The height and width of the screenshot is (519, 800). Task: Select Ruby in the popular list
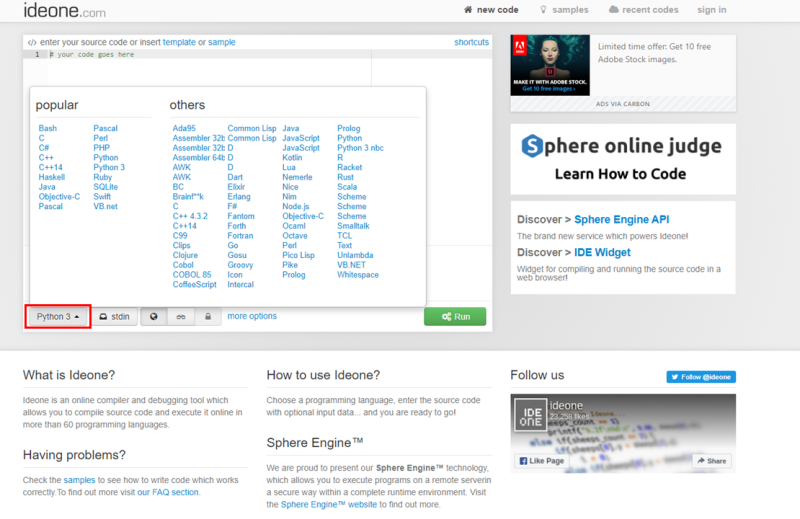(x=103, y=177)
